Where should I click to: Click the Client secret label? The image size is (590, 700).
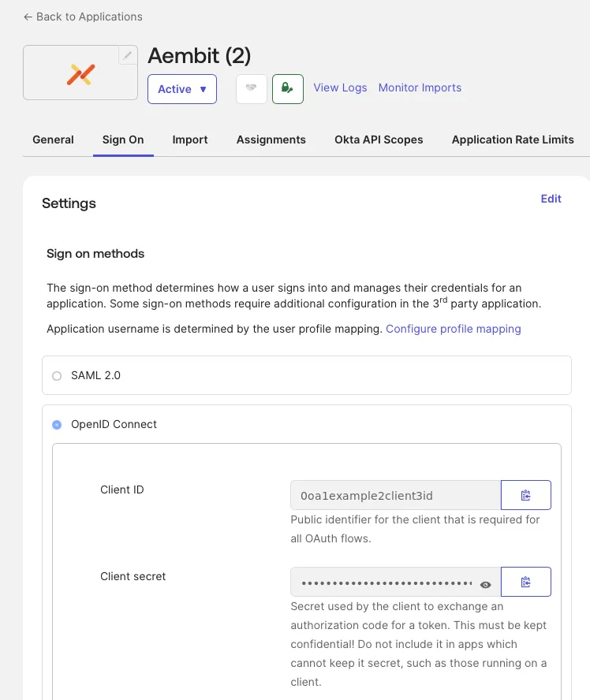(x=133, y=576)
